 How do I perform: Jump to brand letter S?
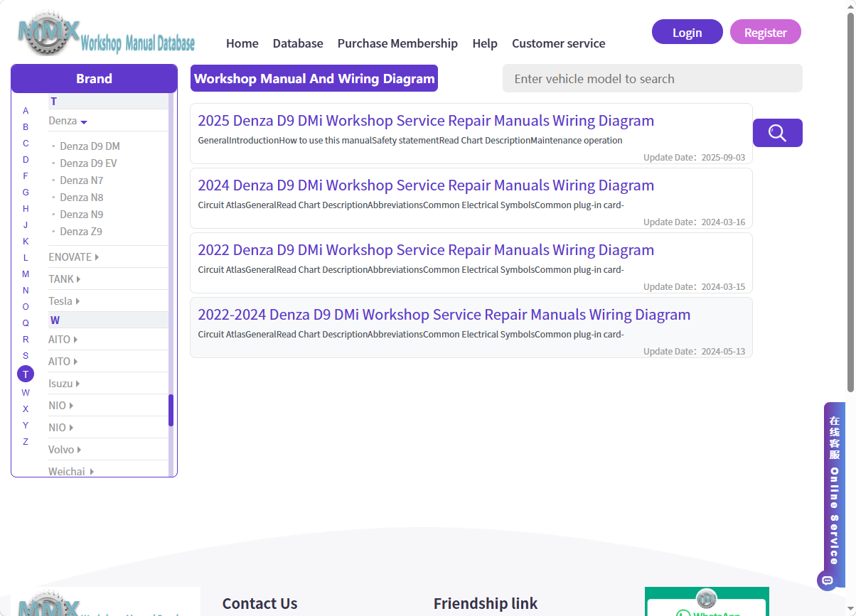point(26,356)
